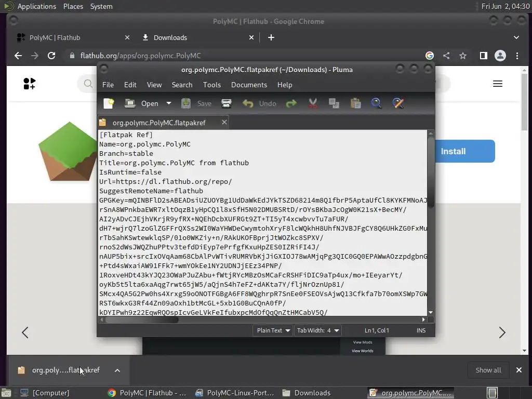Open the Tools menu in Pluma
Image resolution: width=532 pixels, height=399 pixels.
(212, 85)
